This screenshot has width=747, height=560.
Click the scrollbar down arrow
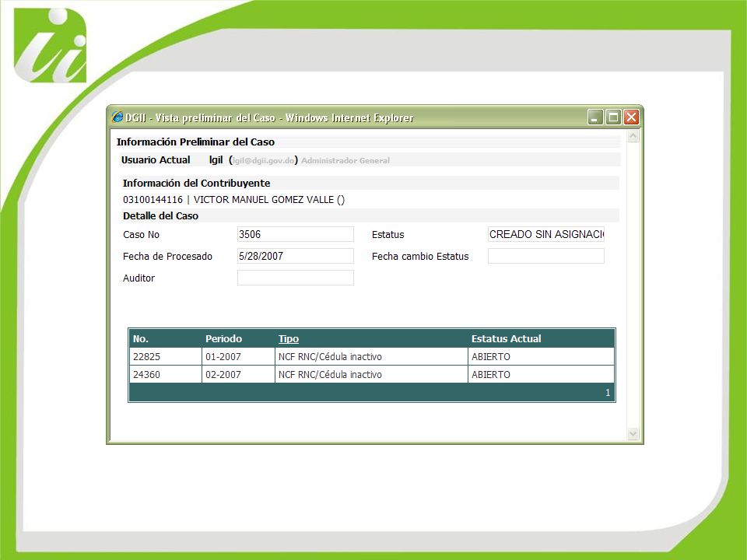point(633,434)
